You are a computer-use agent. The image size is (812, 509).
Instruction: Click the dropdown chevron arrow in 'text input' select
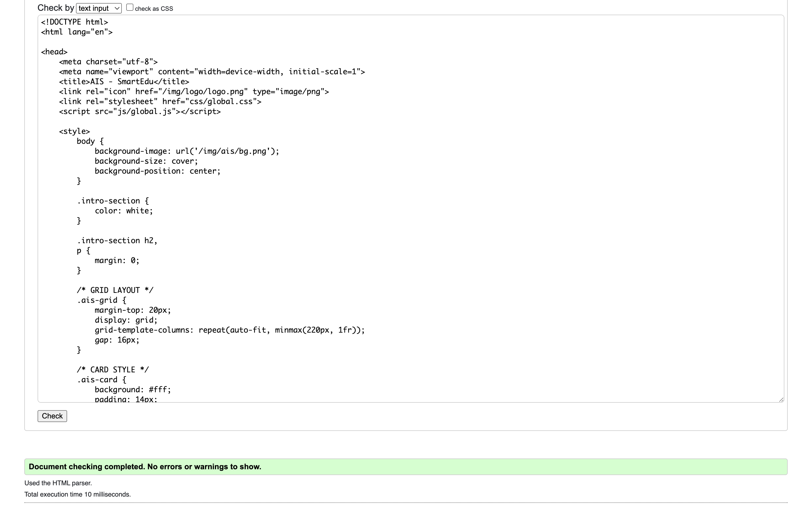(x=117, y=8)
